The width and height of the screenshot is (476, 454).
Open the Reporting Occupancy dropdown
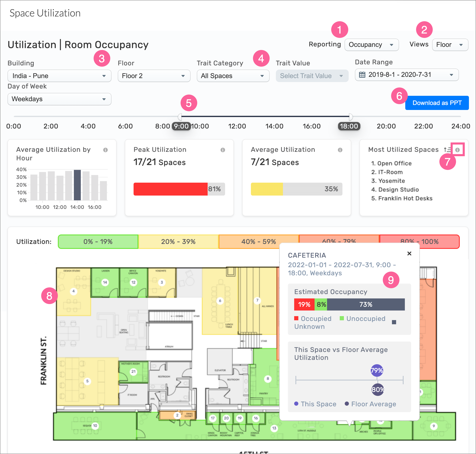(371, 45)
